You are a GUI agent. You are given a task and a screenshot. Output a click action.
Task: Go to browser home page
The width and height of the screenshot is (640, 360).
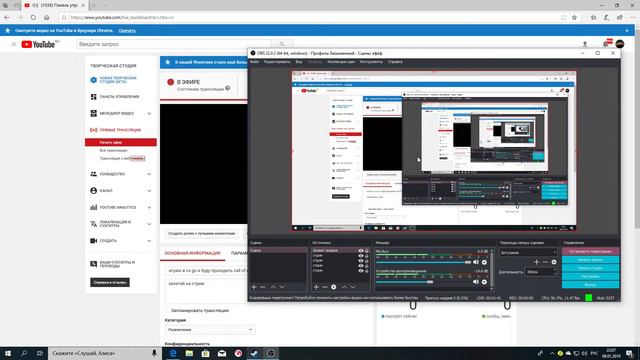pyautogui.click(x=47, y=18)
